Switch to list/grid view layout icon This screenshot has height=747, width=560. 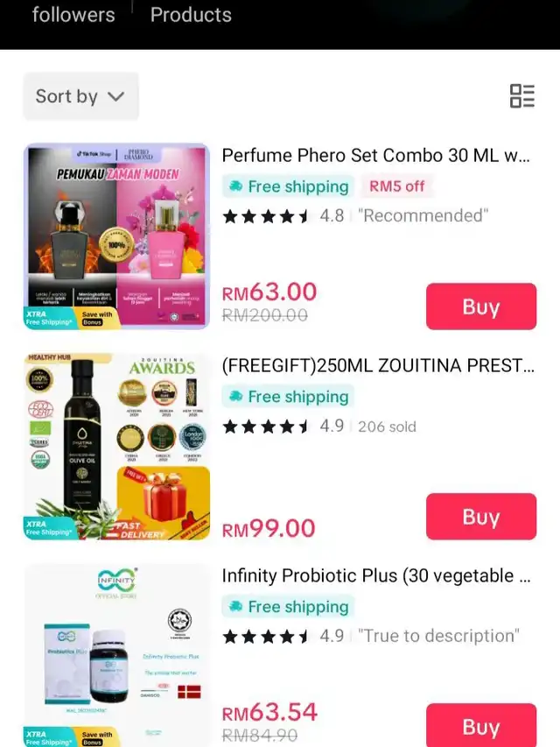pos(522,95)
